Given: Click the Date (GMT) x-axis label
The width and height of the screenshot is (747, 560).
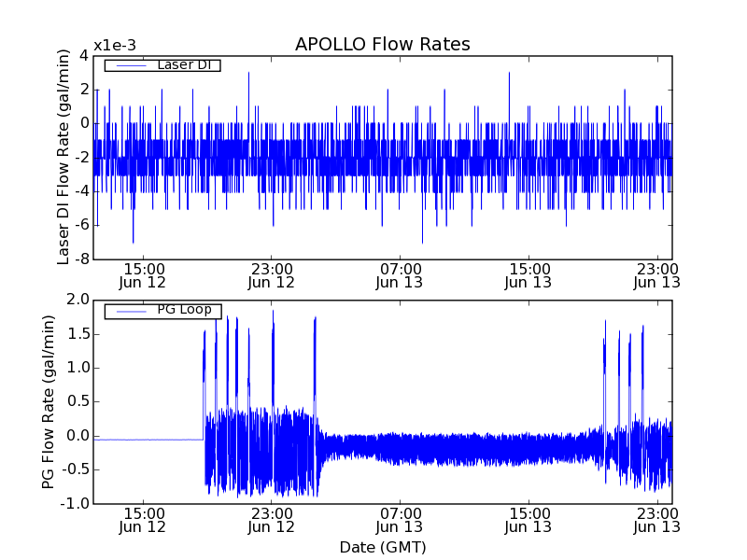Looking at the screenshot, I should pos(382,547).
